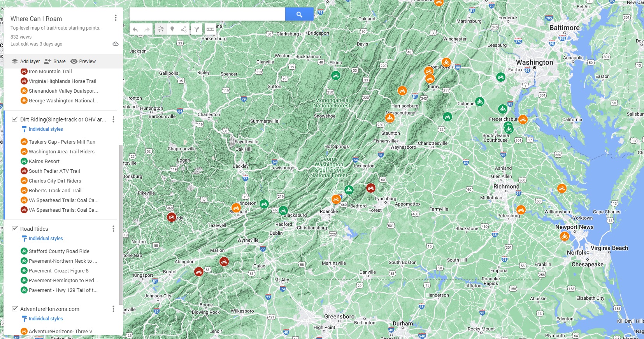
Task: Select Virginia Highlands Horse Trail entry
Action: (x=62, y=81)
